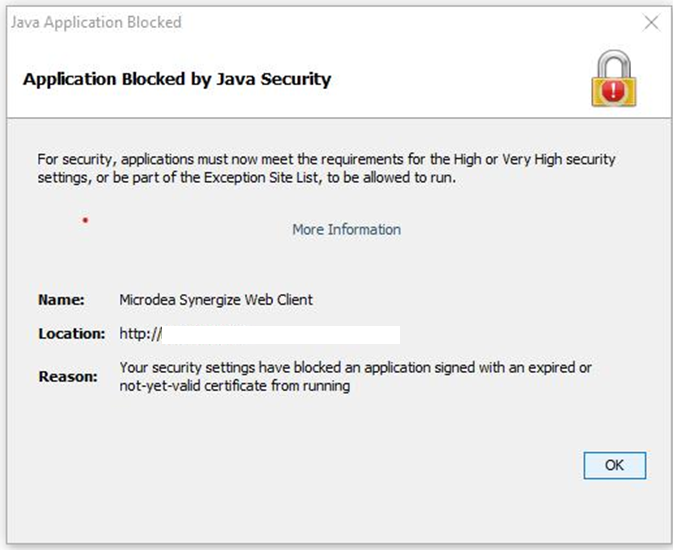Click the red exclamation badge on the padlock

614,91
